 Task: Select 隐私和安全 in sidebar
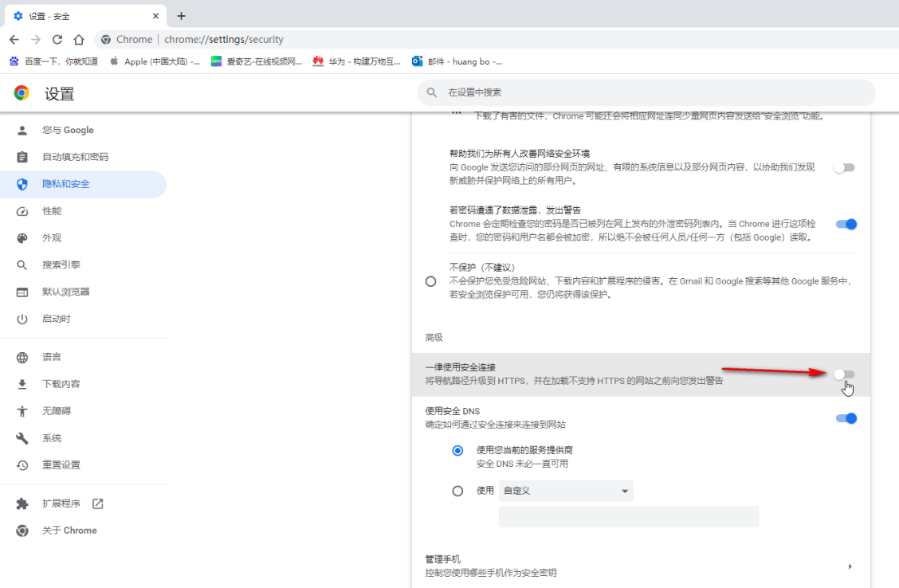(x=83, y=184)
